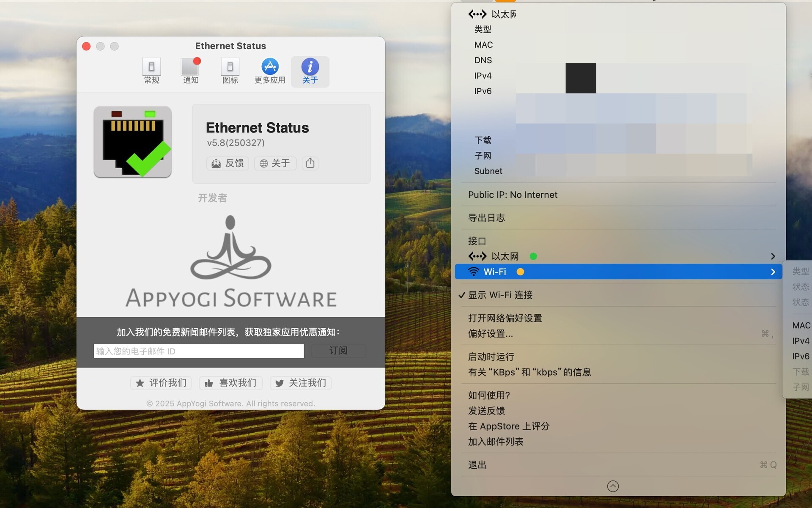Click the share icon button
This screenshot has height=508, width=812.
[310, 163]
